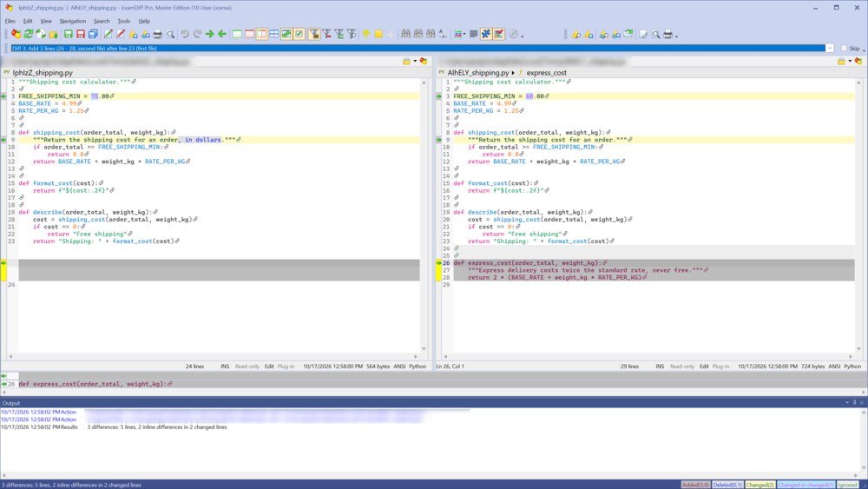This screenshot has width=868, height=489.
Task: Click the green Save first file icon
Action: pos(68,35)
